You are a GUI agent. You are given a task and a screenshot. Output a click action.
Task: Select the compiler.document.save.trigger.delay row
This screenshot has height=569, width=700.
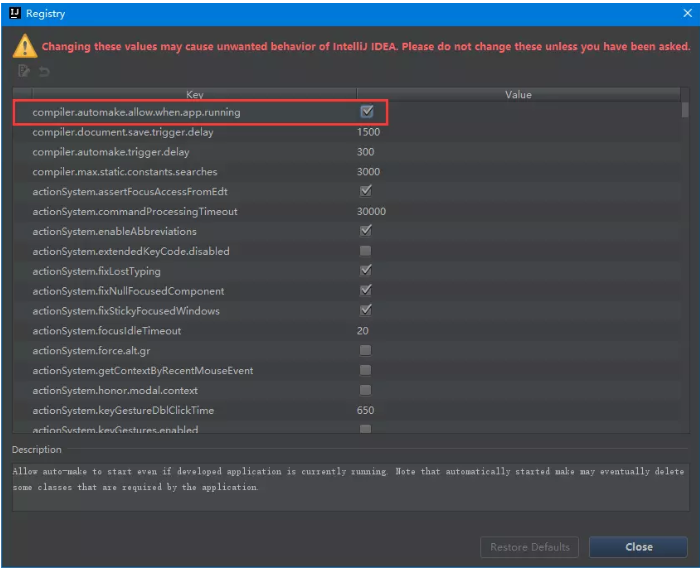(347, 132)
